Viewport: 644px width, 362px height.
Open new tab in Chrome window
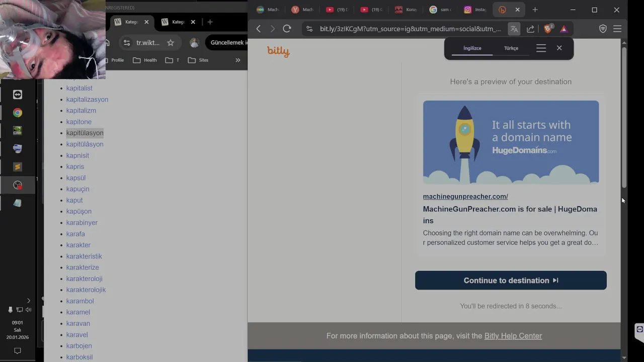click(x=210, y=22)
